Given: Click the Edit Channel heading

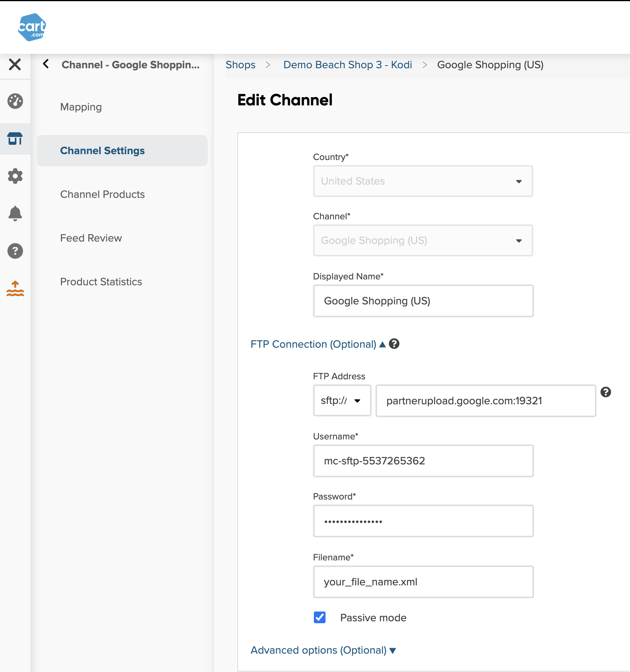Looking at the screenshot, I should tap(285, 100).
